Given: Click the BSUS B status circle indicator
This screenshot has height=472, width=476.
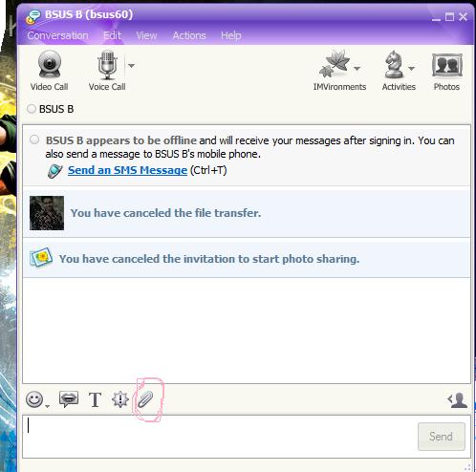Looking at the screenshot, I should pos(32,109).
